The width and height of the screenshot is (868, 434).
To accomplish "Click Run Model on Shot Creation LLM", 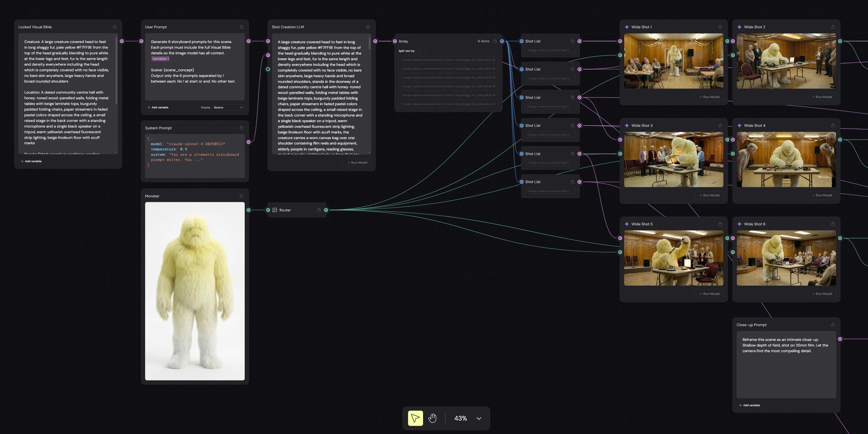I will tap(357, 163).
